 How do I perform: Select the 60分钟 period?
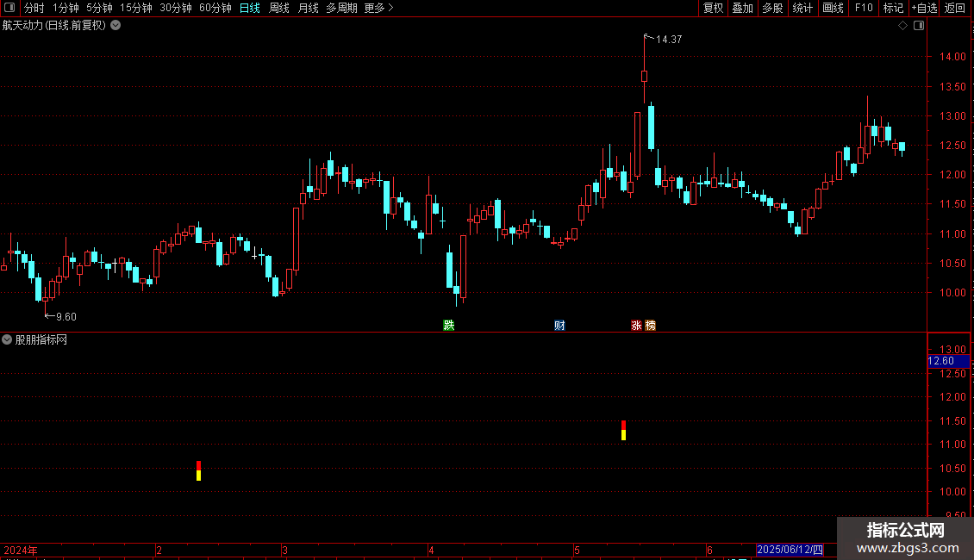click(215, 8)
